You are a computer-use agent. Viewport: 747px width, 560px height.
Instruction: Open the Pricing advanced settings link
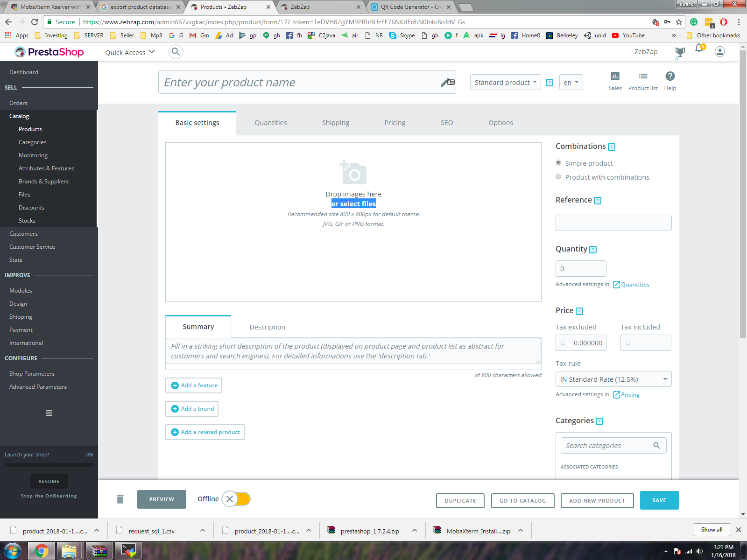pos(626,395)
